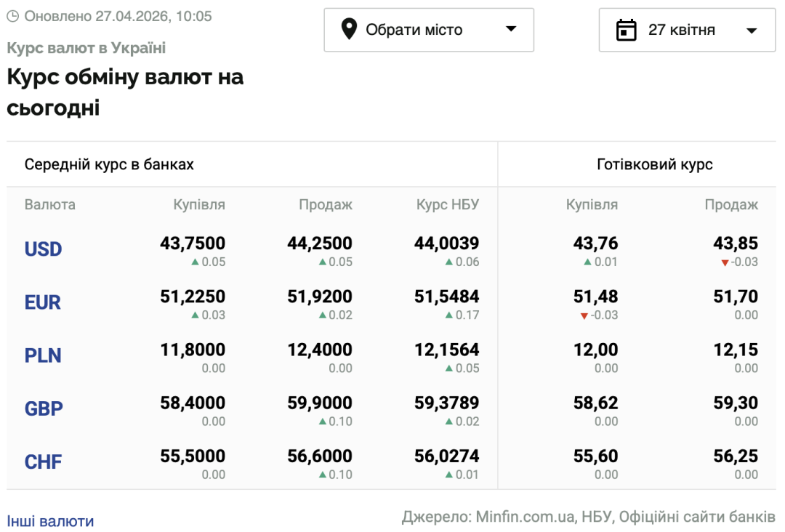Click red down arrow under USD cash Продаж 43,85
The width and height of the screenshot is (785, 532).
click(725, 262)
